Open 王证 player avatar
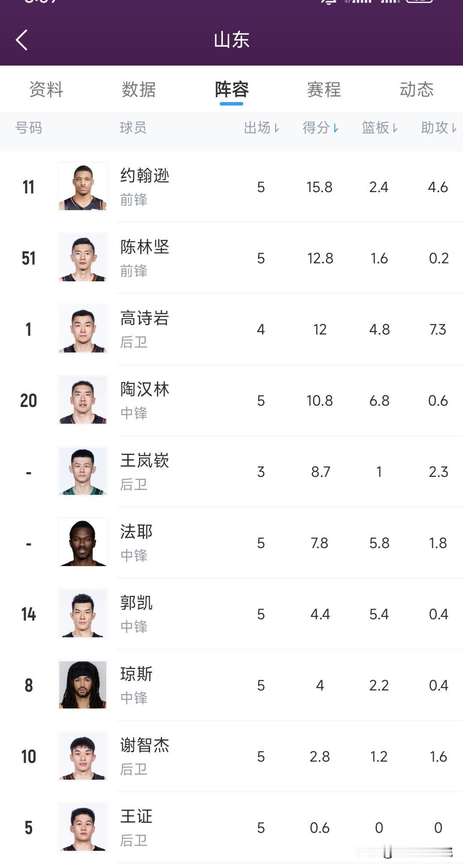 click(83, 827)
